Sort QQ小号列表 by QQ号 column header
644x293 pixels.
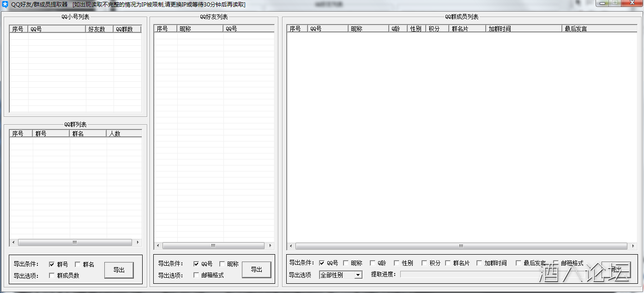click(57, 29)
